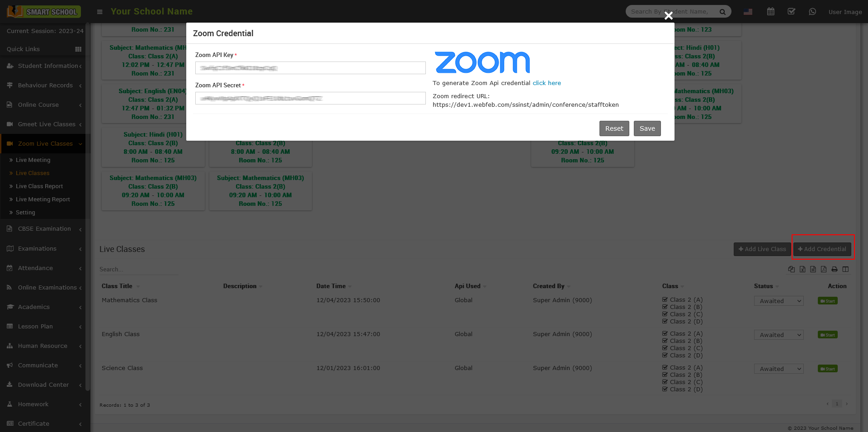This screenshot has width=868, height=432.
Task: Toggle Class 2 (D) checkbox for Science Class
Action: point(665,389)
